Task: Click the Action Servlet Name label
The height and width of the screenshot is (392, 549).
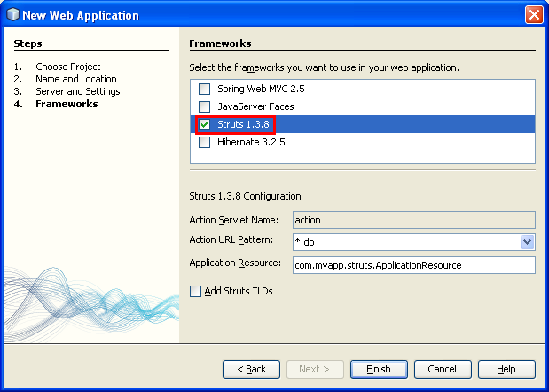Action: [x=234, y=220]
